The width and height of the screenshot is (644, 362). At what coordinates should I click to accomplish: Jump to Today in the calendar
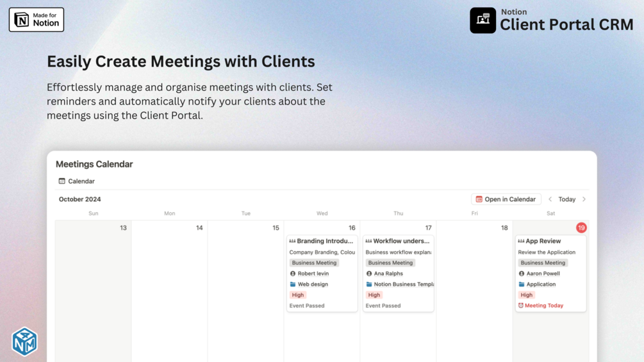click(x=566, y=199)
